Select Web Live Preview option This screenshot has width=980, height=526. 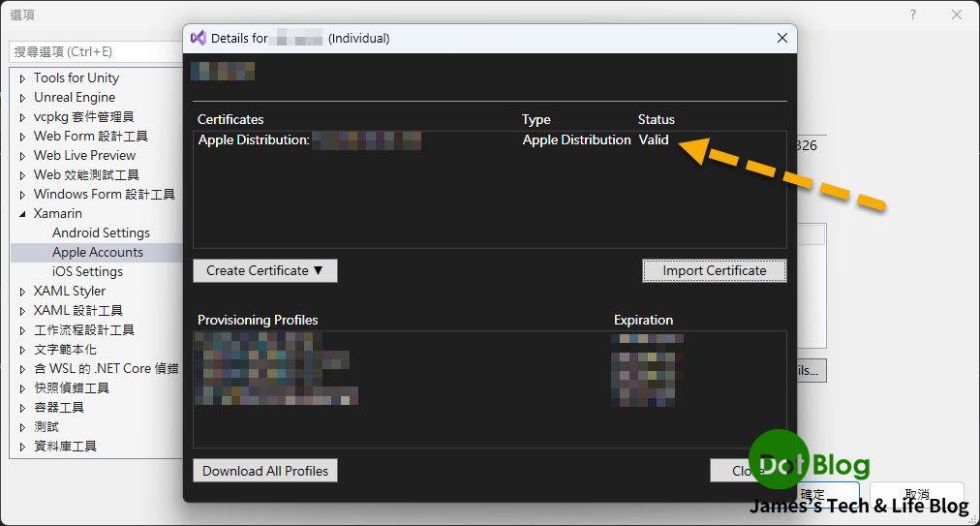coord(84,155)
